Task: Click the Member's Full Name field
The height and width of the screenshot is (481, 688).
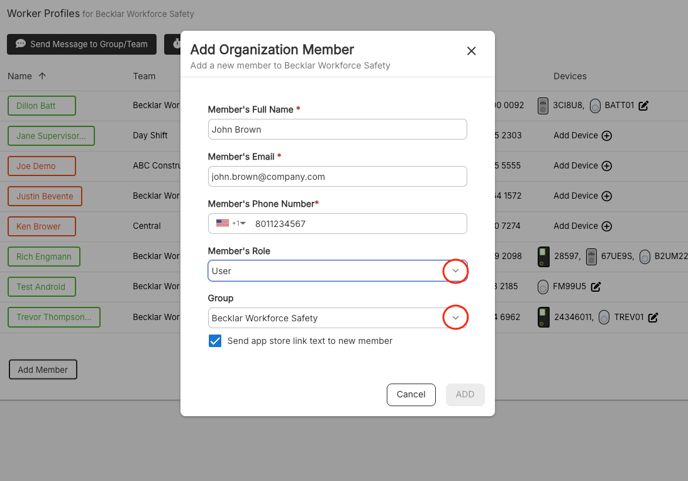Action: click(x=337, y=129)
